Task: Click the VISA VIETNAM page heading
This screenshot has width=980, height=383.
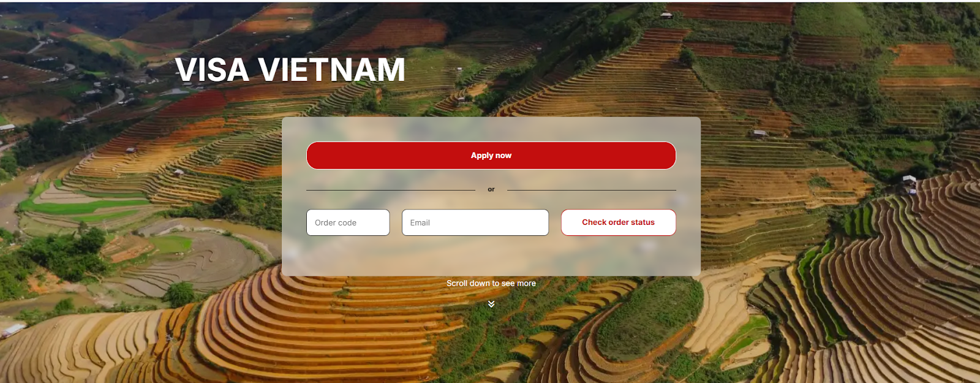Action: [290, 69]
